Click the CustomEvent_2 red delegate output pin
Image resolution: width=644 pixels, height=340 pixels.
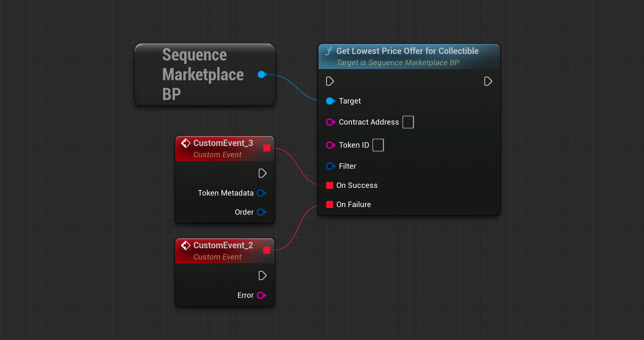pos(267,250)
